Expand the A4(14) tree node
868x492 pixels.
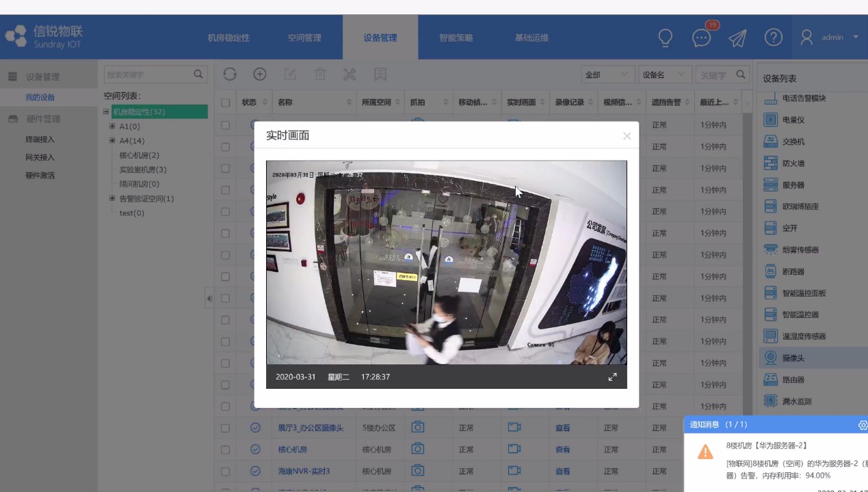pos(112,141)
